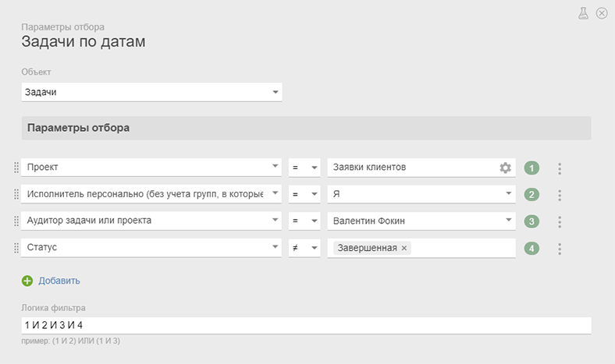Screen dimensions: 615x364
Task: Click the green number 4 badge
Action: click(531, 249)
